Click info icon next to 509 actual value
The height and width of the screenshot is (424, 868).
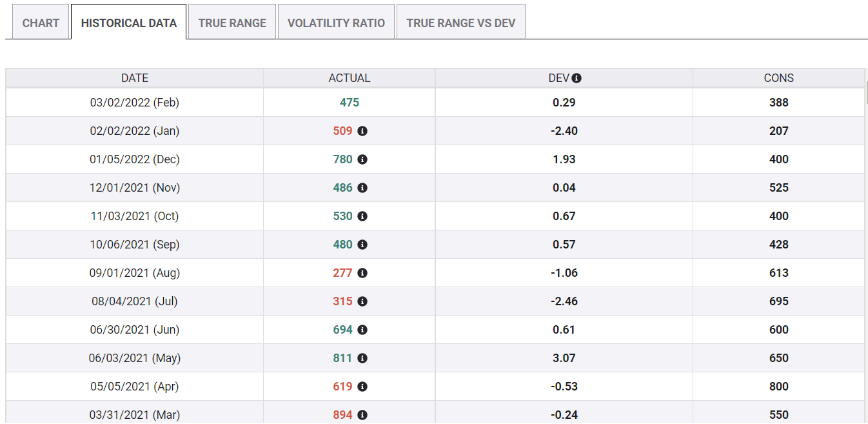click(362, 131)
